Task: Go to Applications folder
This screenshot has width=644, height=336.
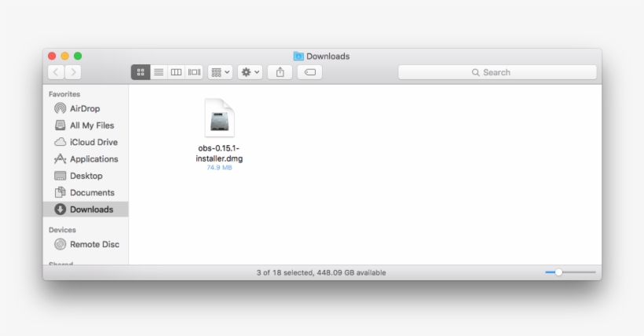Action: pos(86,159)
